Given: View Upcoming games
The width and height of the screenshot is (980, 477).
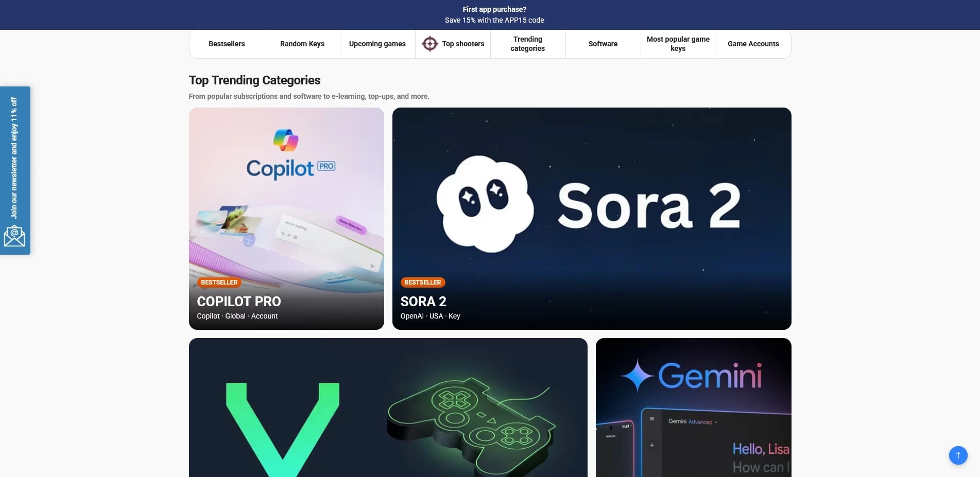Looking at the screenshot, I should [377, 44].
